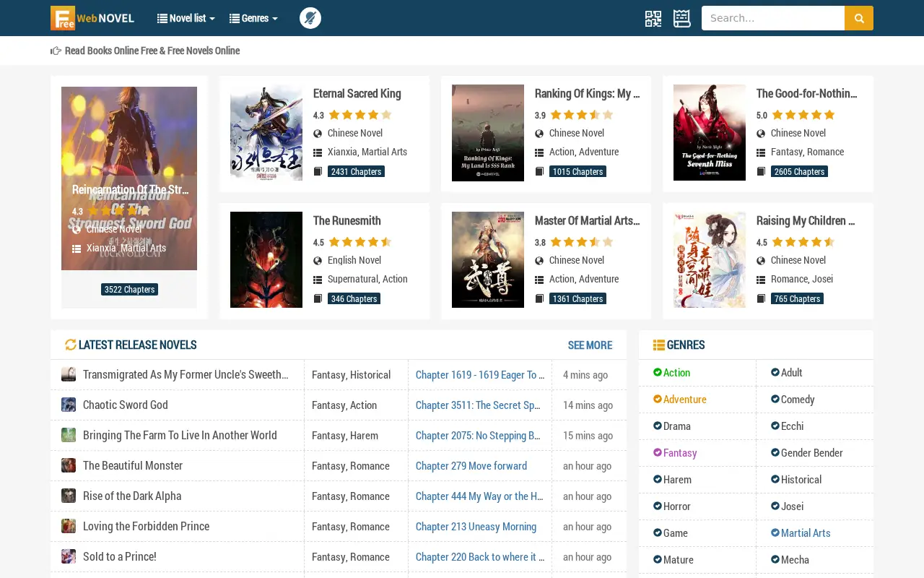Click the 2431 Chapters badge
Viewport: 924px width, 578px height.
pyautogui.click(x=356, y=171)
